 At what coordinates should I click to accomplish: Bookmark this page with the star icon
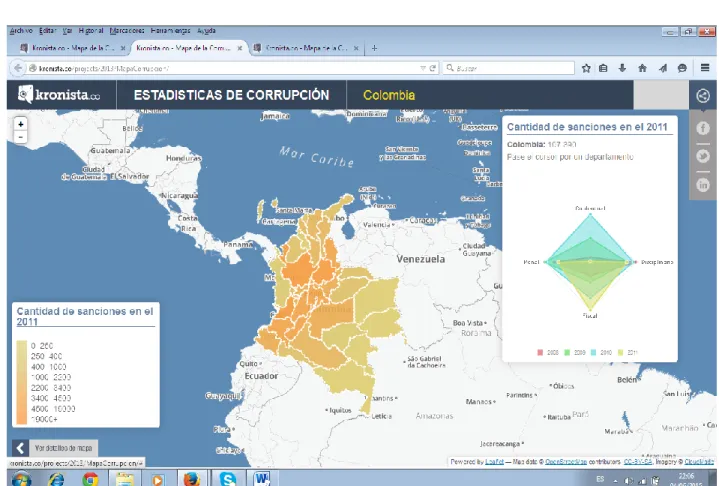point(586,68)
